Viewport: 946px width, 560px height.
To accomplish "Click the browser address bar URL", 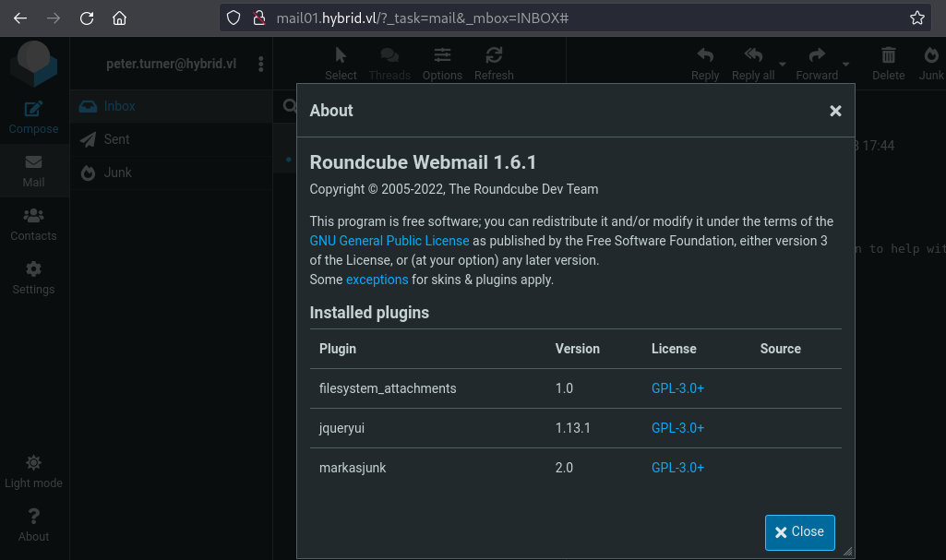I will point(423,18).
